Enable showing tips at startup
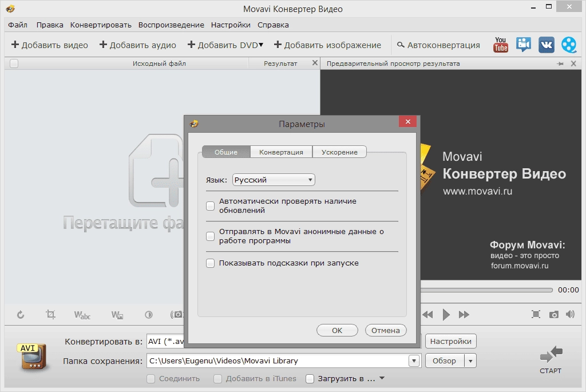The image size is (586, 392). 211,263
